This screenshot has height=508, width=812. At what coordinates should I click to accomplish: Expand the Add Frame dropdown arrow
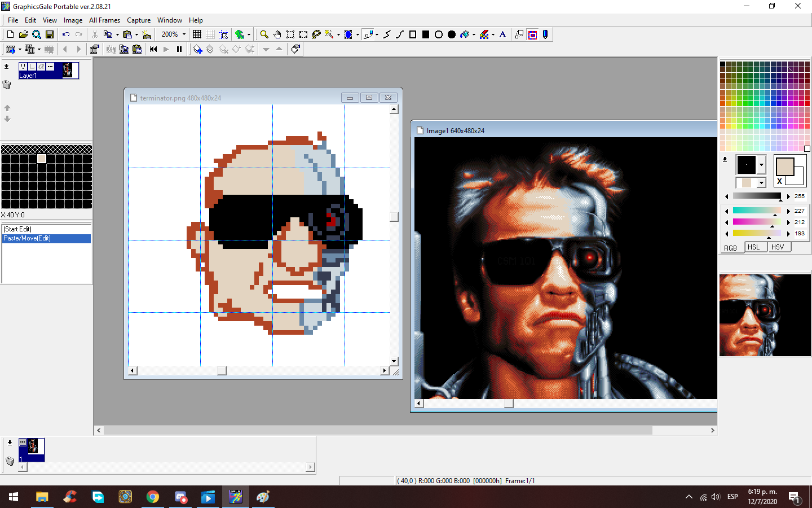pos(20,49)
